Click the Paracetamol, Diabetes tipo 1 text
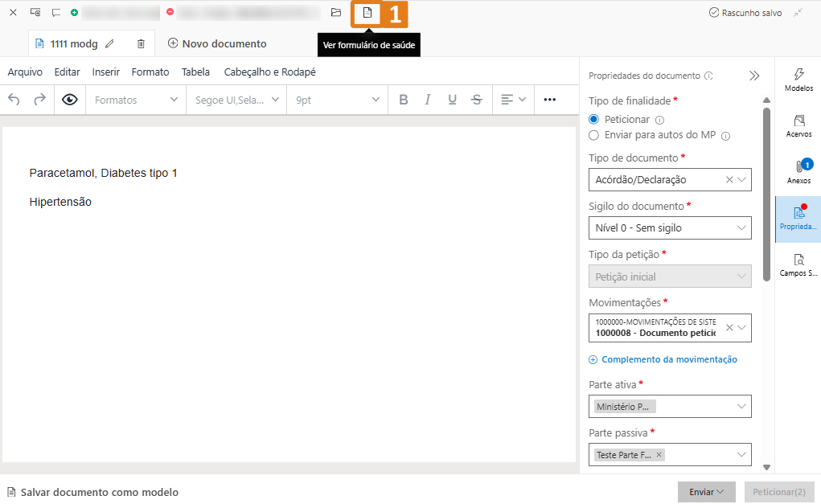 103,174
